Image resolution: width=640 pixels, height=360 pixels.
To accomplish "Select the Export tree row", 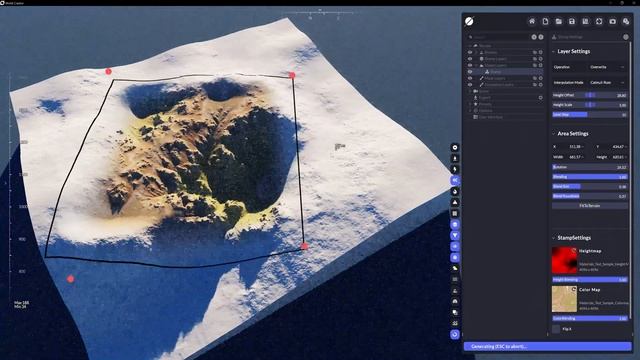I will [x=505, y=98].
